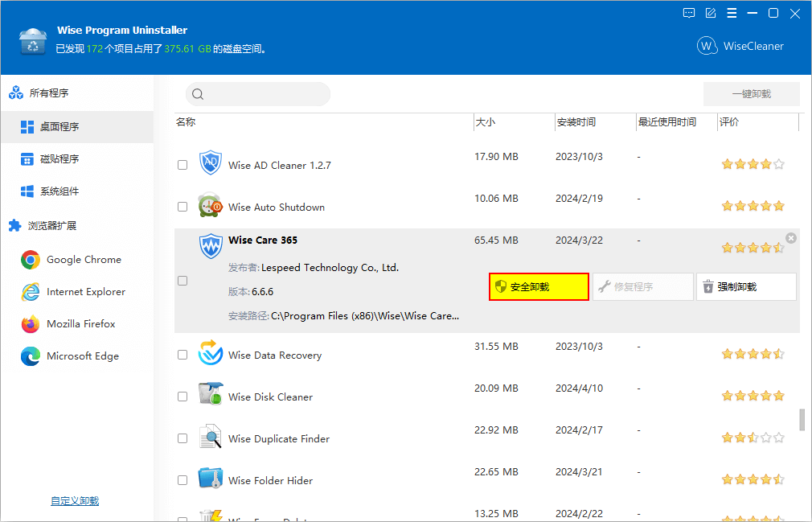
Task: Select the Wise Folder Hider checkbox
Action: coord(182,480)
